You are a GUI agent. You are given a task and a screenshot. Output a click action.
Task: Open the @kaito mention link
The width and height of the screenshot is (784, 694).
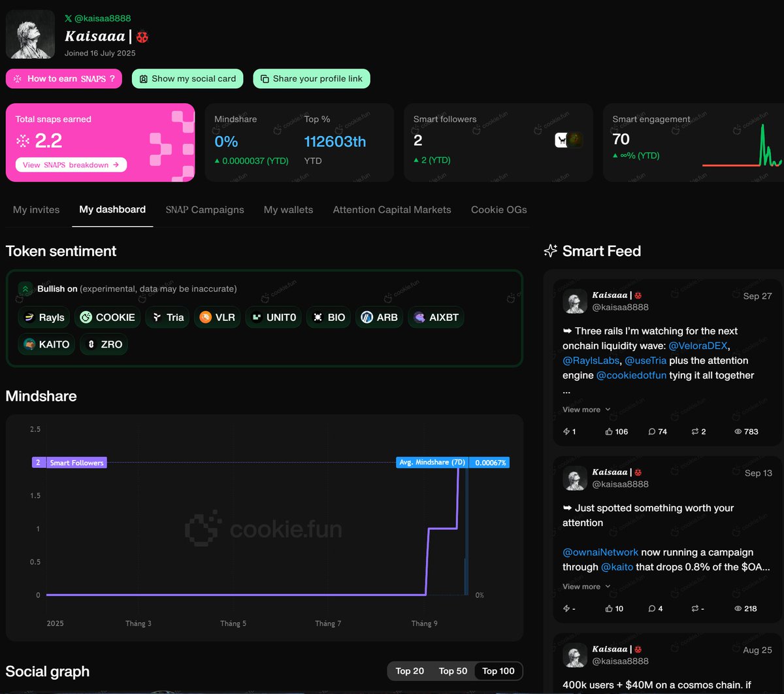point(617,567)
